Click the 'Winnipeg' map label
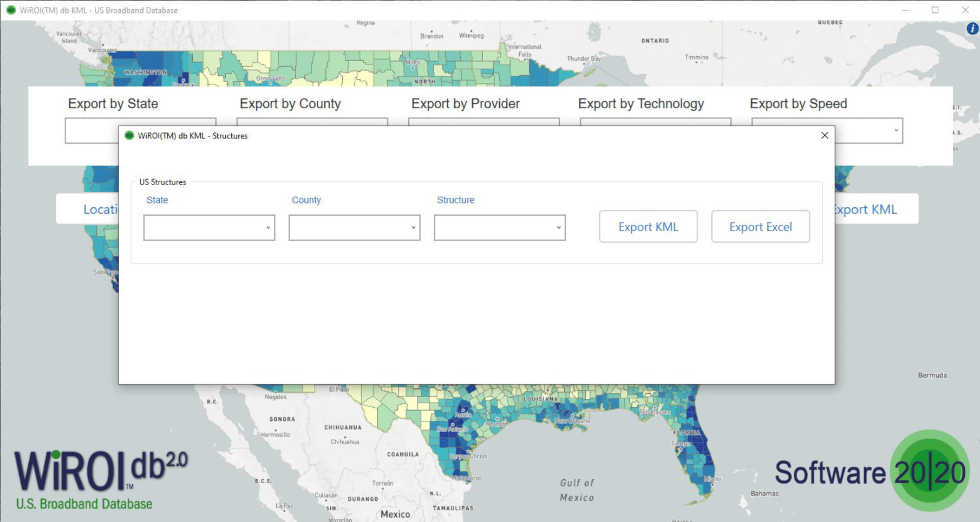980x522 pixels. click(471, 35)
